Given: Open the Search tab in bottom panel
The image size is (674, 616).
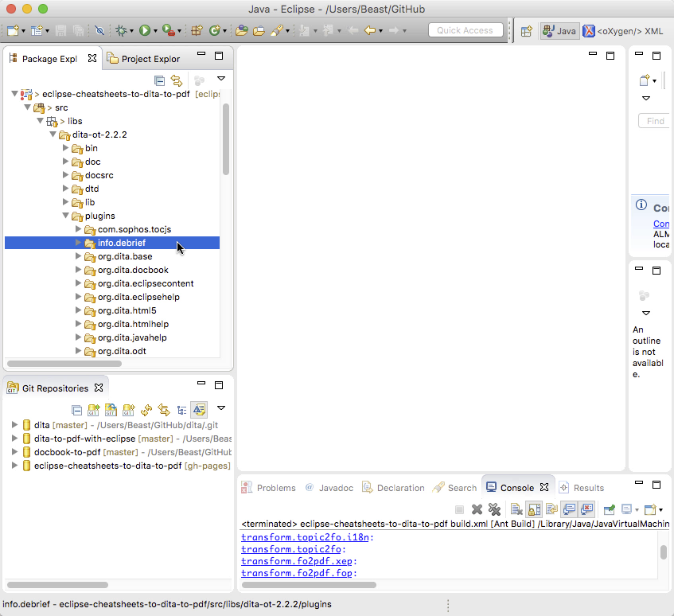Looking at the screenshot, I should 455,488.
